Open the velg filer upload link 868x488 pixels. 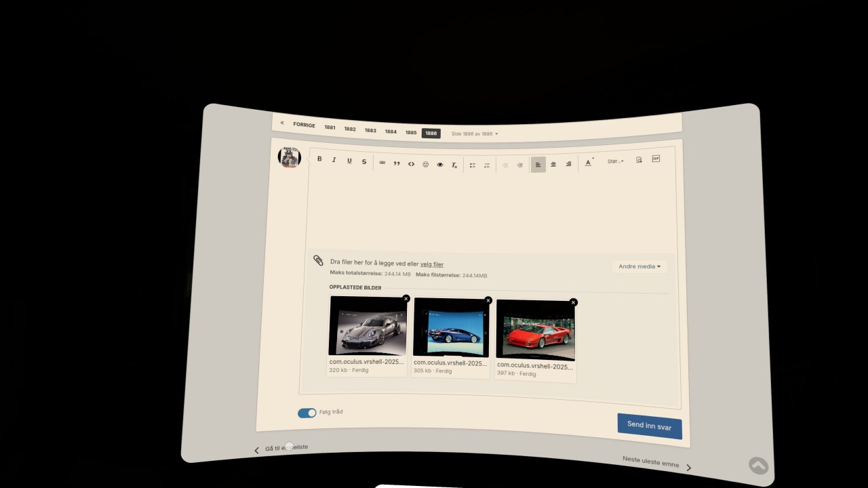coord(433,264)
